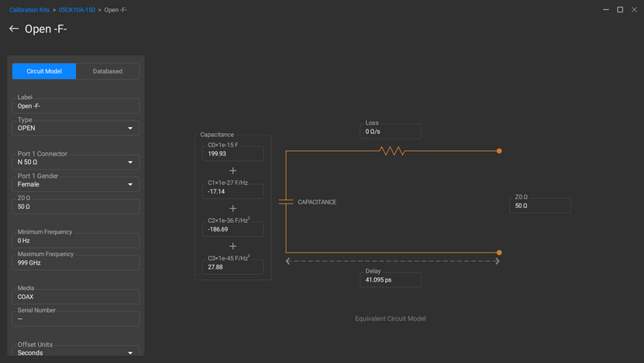644x363 pixels.
Task: Open the Port 1 Gender dropdown
Action: (x=77, y=184)
